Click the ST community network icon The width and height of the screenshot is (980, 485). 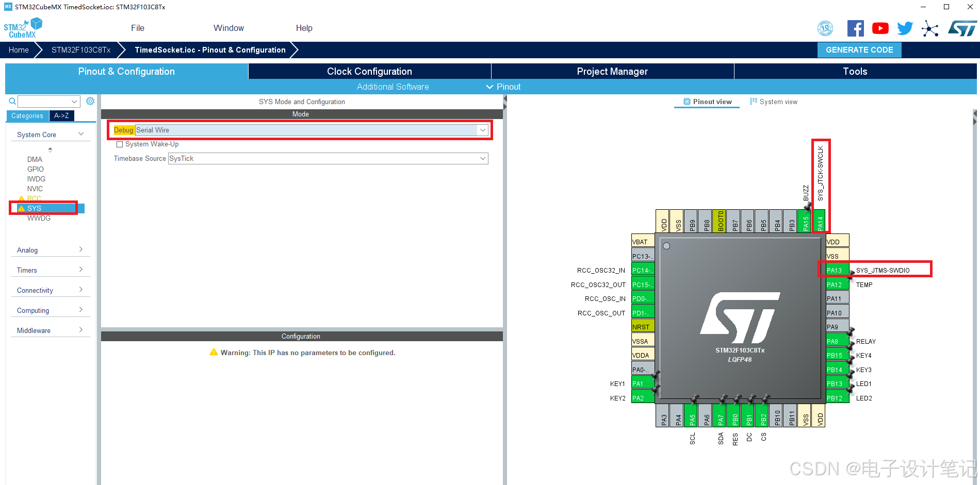[x=929, y=28]
